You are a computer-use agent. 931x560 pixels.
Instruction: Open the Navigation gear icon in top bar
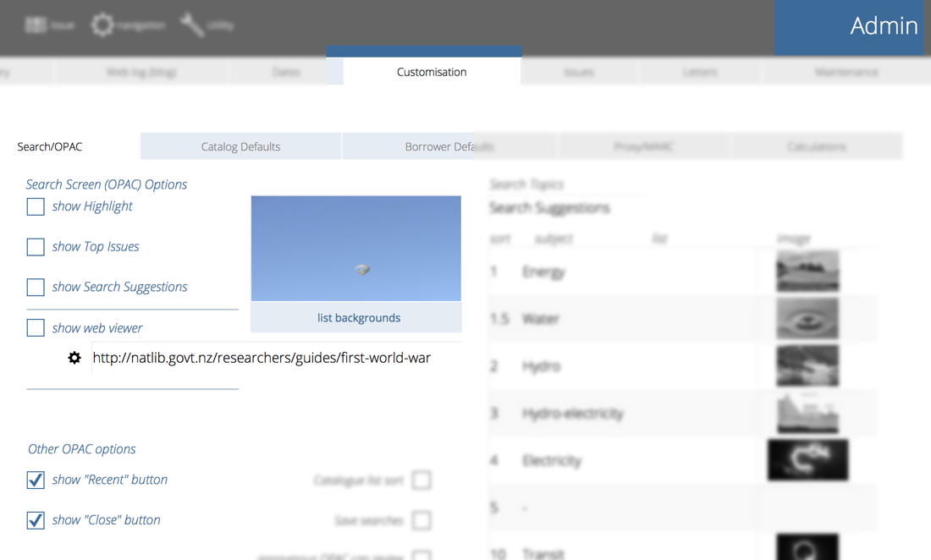(102, 25)
